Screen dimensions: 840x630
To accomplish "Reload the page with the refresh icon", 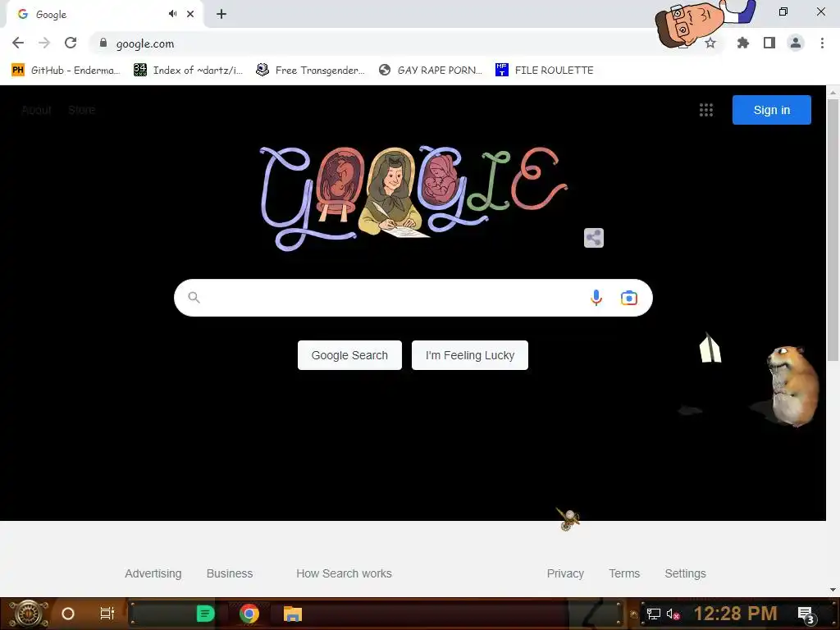I will [71, 43].
